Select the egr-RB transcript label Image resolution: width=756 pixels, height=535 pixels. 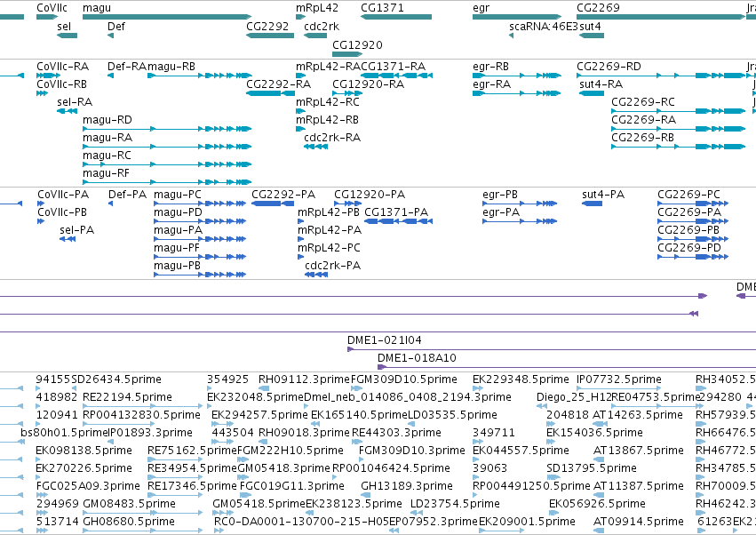[x=490, y=67]
